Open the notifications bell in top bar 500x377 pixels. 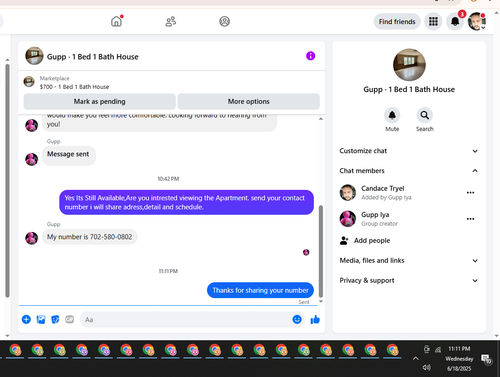click(x=455, y=22)
